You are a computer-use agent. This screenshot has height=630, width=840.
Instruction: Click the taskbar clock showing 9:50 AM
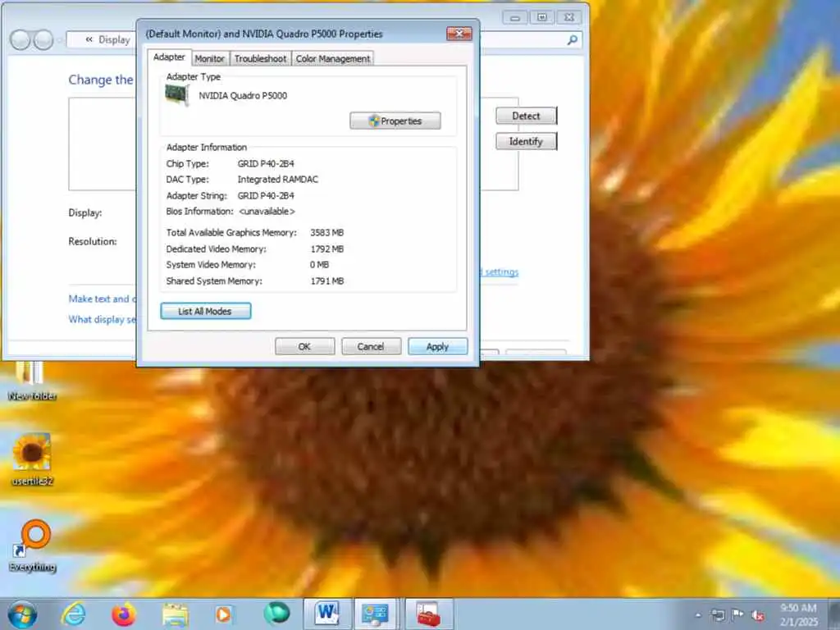click(x=798, y=614)
